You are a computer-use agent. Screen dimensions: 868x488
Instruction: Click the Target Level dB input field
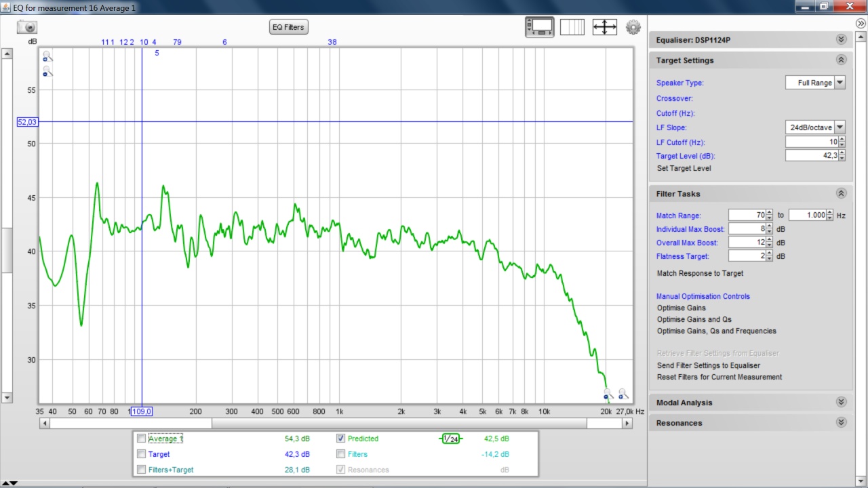point(811,156)
